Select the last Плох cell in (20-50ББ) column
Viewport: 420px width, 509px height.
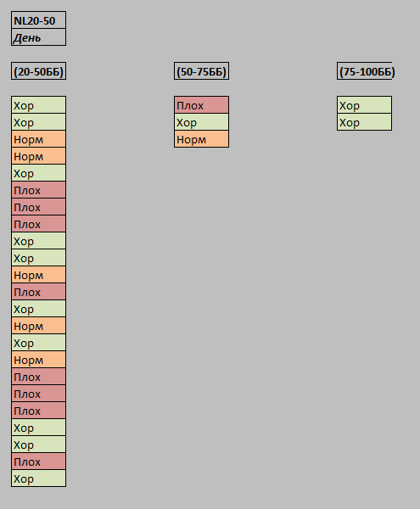point(39,461)
